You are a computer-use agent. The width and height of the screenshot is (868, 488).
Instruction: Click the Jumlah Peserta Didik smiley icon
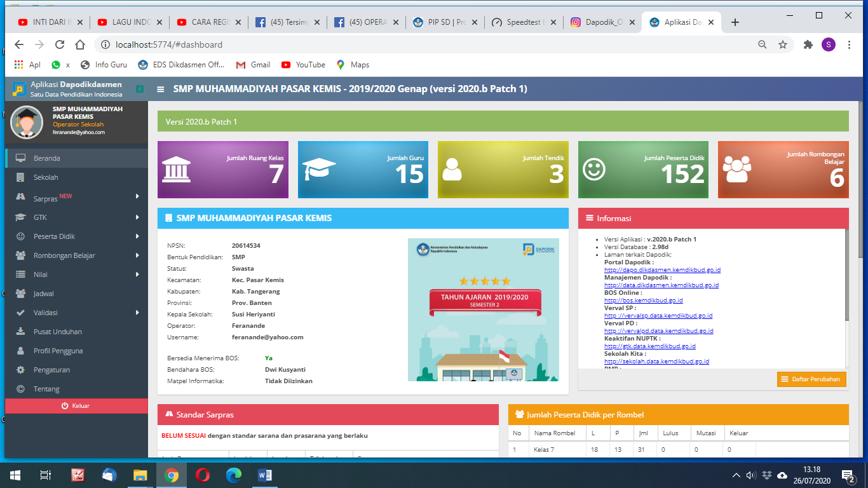tap(594, 170)
